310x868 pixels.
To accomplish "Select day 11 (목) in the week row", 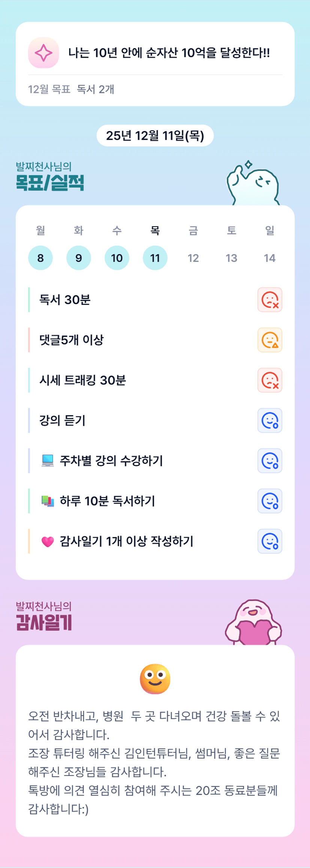I will (x=155, y=258).
